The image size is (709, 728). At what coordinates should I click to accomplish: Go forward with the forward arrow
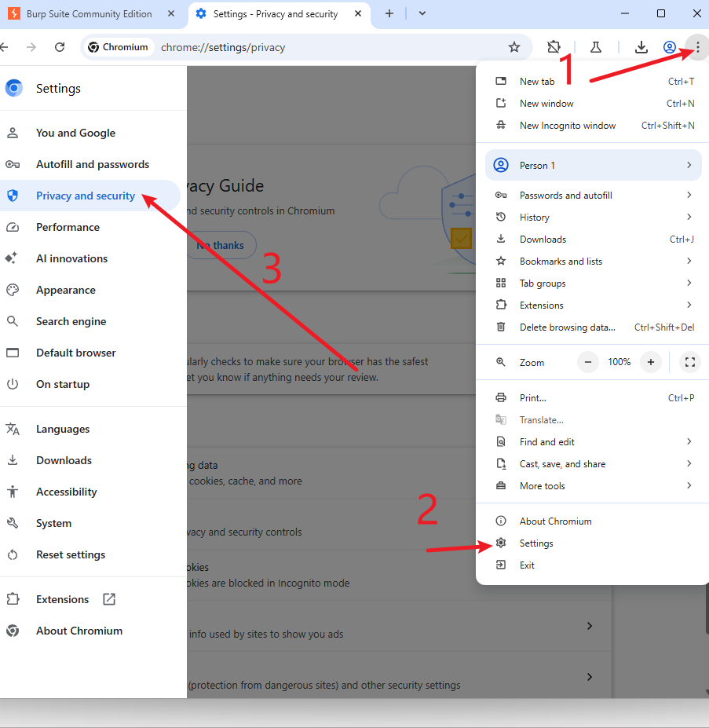[x=31, y=47]
